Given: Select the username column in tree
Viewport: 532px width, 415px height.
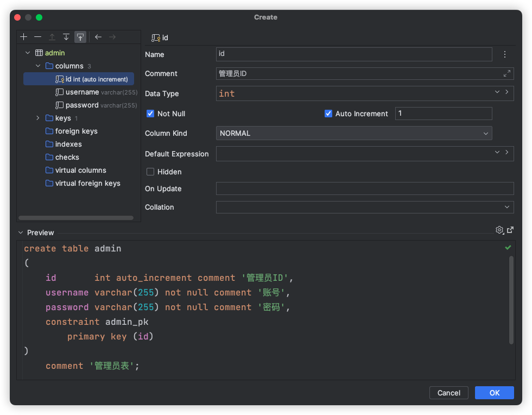Looking at the screenshot, I should (x=82, y=92).
